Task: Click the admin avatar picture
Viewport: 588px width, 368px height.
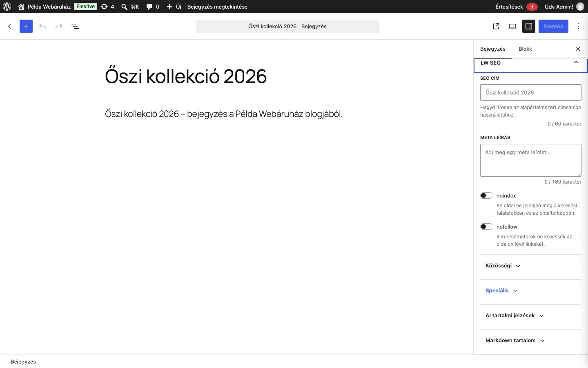Action: coord(580,7)
